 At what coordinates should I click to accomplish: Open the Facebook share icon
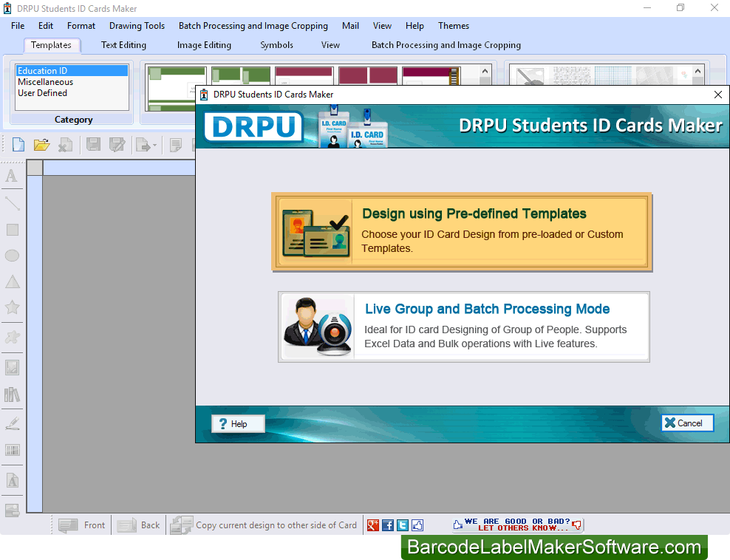click(388, 525)
